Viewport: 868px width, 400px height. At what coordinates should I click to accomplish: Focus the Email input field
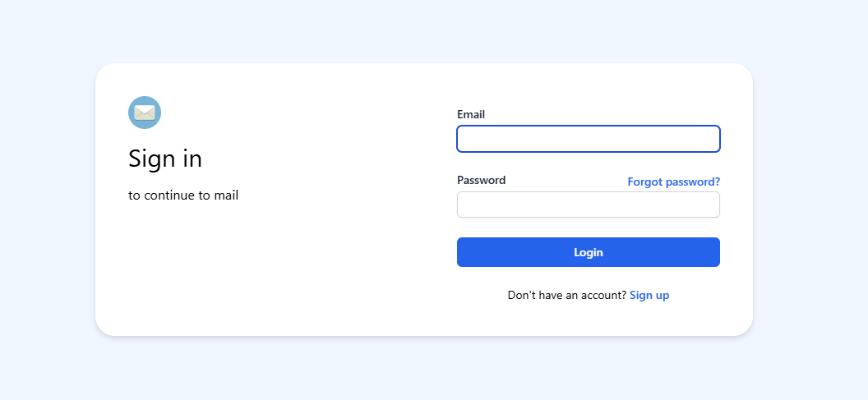tap(588, 139)
